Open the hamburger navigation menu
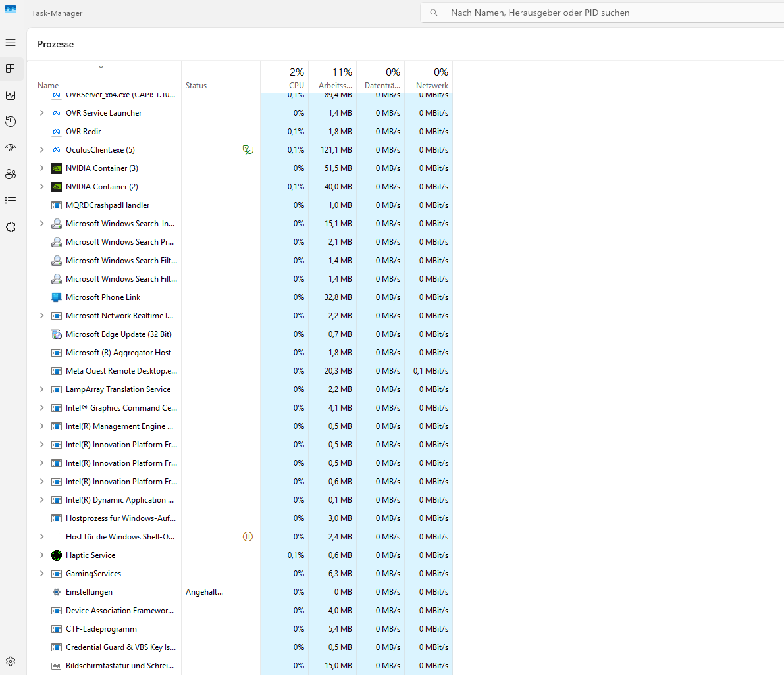This screenshot has width=784, height=675. pos(11,43)
